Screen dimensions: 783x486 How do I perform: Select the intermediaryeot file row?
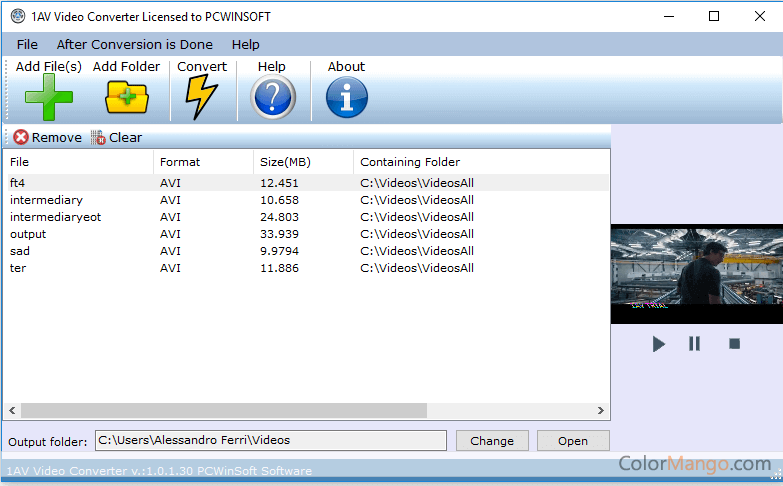point(308,217)
